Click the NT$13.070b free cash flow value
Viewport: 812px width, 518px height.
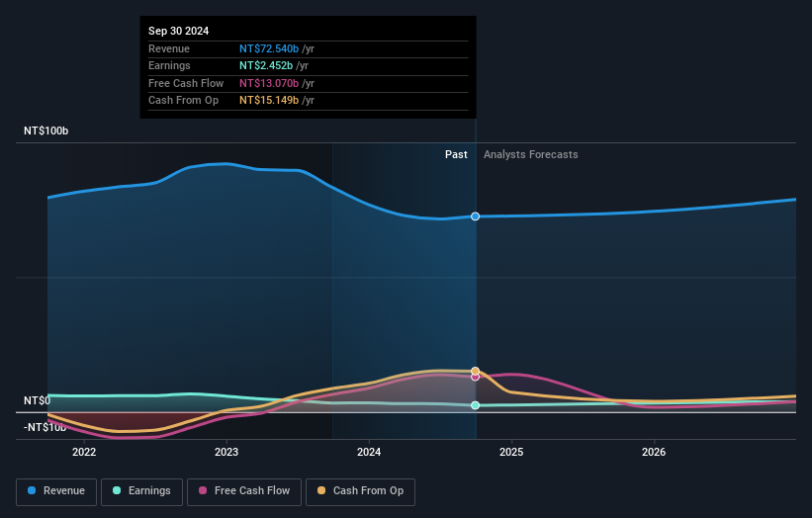coord(269,83)
